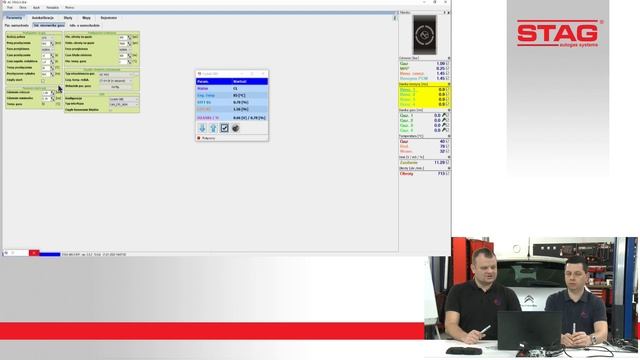Open the injector settings icon for Gaz. 4
The height and width of the screenshot is (360, 640).
444,130
